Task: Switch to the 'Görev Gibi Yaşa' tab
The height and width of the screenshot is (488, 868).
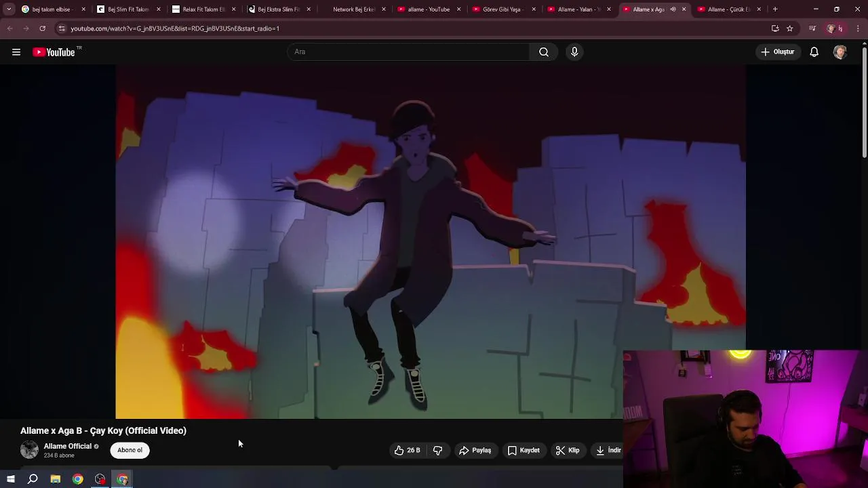Action: point(503,9)
